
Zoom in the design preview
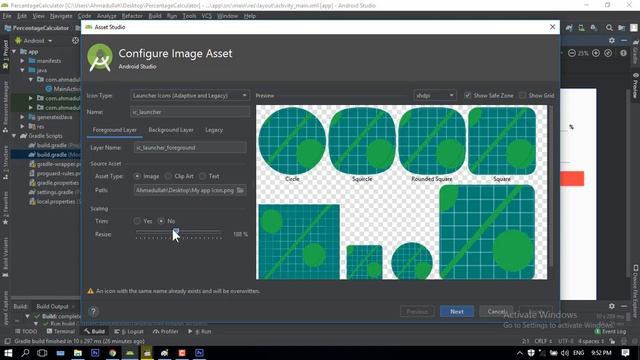tap(596, 53)
